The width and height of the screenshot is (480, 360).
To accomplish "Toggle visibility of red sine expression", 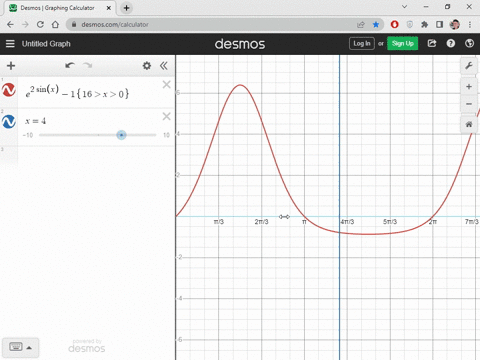I will tap(9, 90).
